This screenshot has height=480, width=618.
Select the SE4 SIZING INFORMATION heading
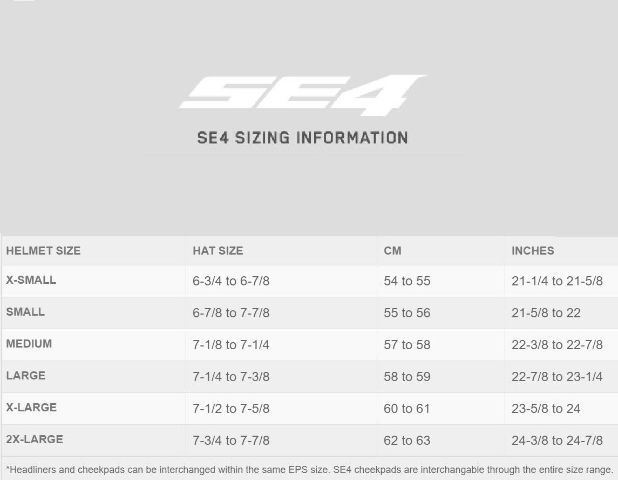click(x=303, y=138)
